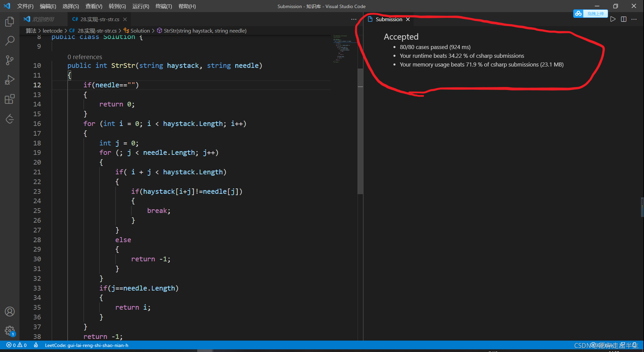
Task: Click the cloud upload button
Action: tap(591, 13)
